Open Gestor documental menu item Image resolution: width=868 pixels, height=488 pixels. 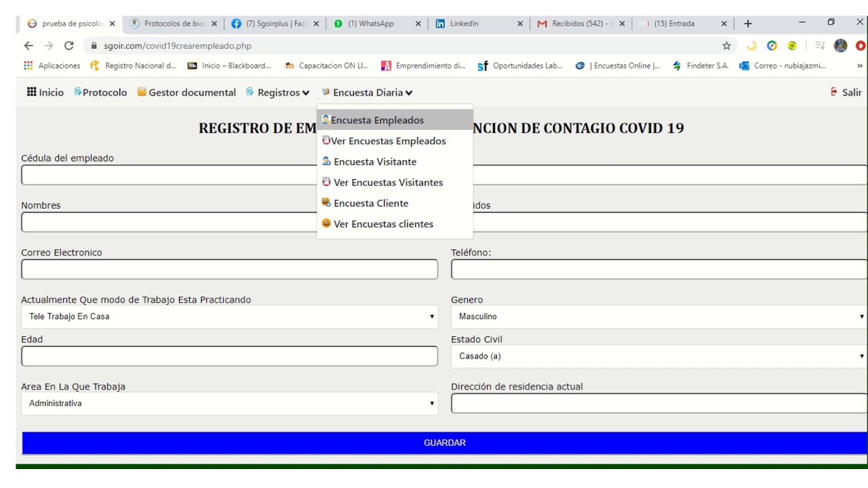point(186,92)
